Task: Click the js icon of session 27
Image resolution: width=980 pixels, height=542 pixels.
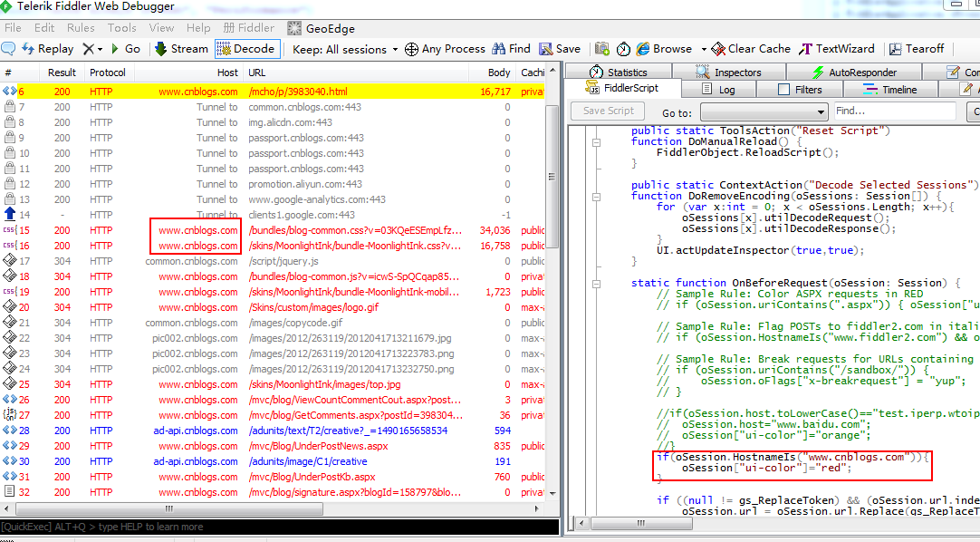Action: click(x=9, y=414)
